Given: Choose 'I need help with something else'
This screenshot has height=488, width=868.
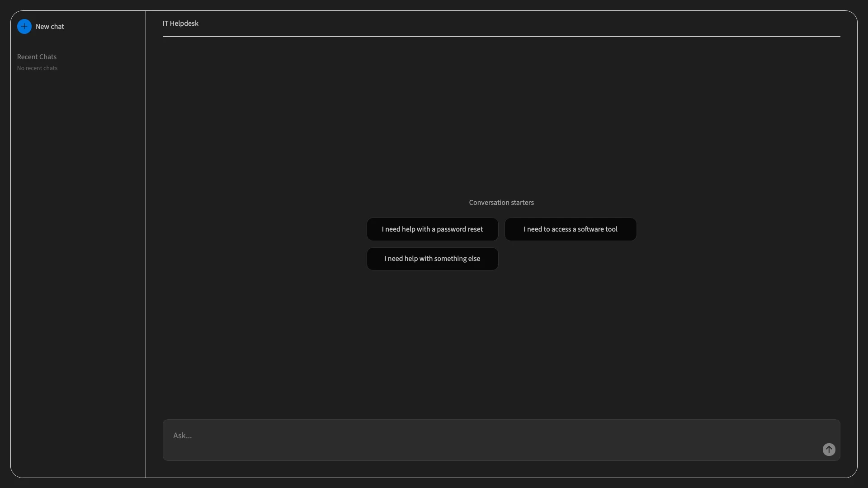Looking at the screenshot, I should point(432,259).
